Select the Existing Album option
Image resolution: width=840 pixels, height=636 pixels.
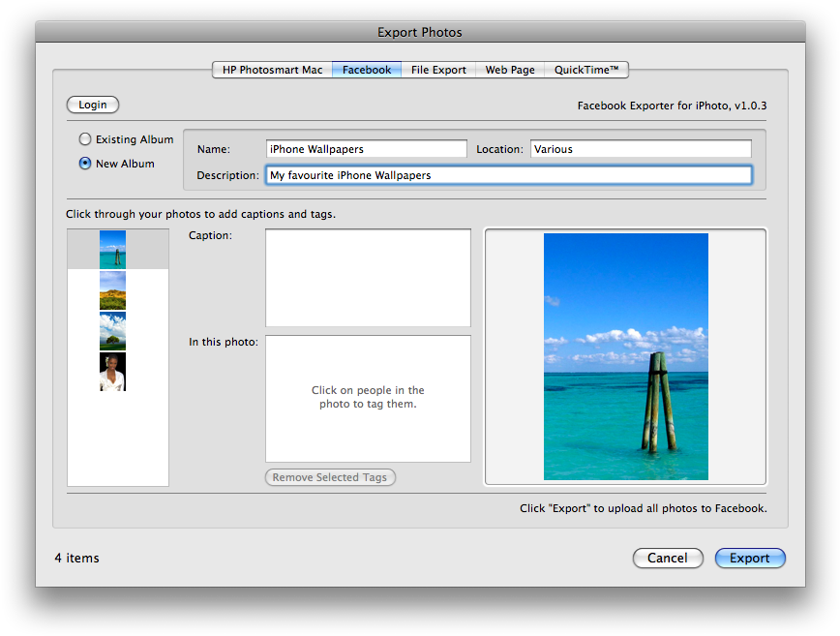84,138
